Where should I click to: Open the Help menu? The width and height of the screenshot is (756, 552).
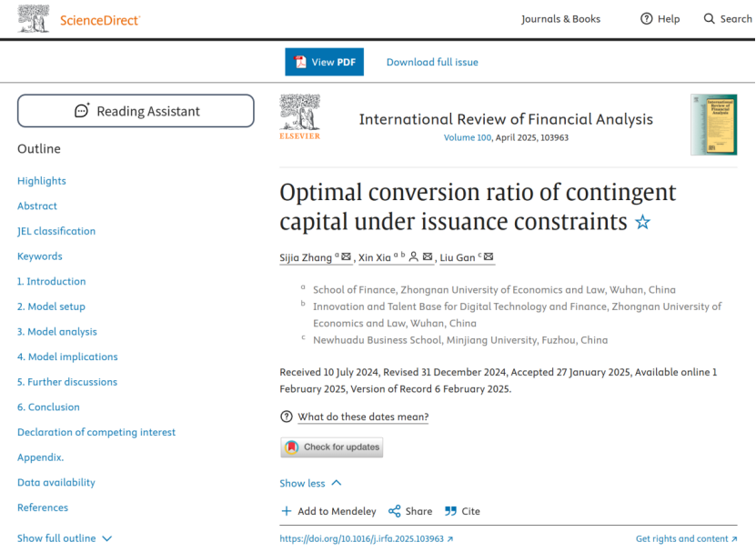[x=660, y=18]
